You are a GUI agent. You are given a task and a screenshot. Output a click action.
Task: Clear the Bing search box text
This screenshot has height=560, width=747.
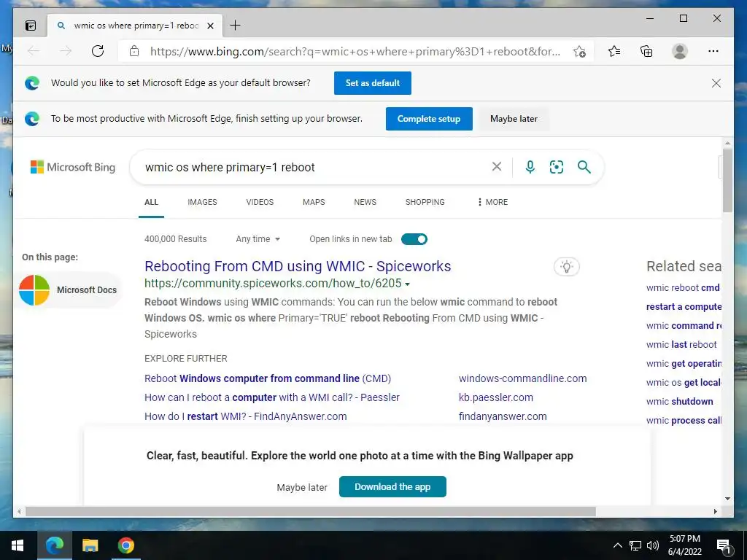coord(496,167)
